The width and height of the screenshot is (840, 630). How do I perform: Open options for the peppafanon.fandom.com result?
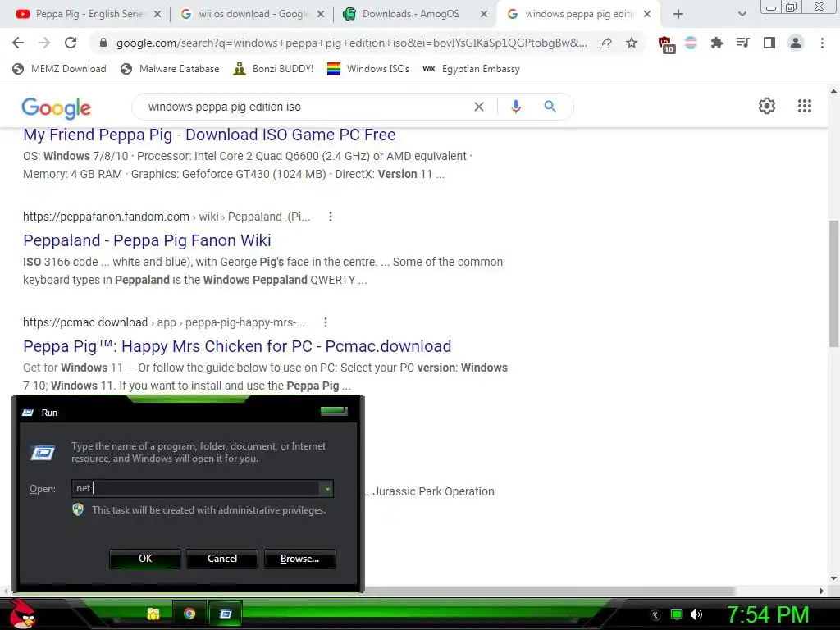(331, 217)
